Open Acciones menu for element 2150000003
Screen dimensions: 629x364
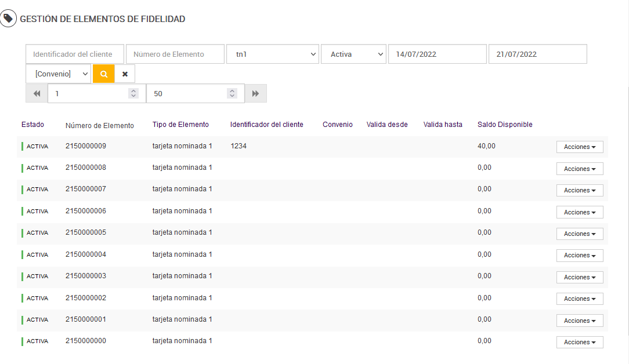coord(580,277)
